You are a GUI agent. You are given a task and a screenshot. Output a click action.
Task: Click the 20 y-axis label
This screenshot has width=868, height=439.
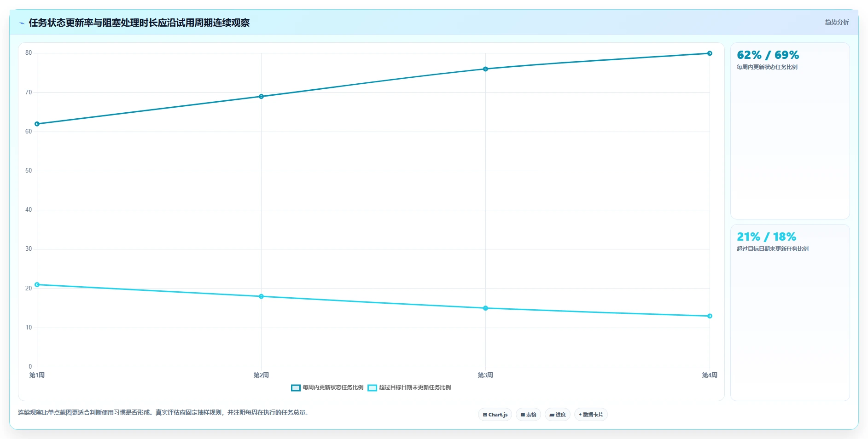tap(29, 289)
